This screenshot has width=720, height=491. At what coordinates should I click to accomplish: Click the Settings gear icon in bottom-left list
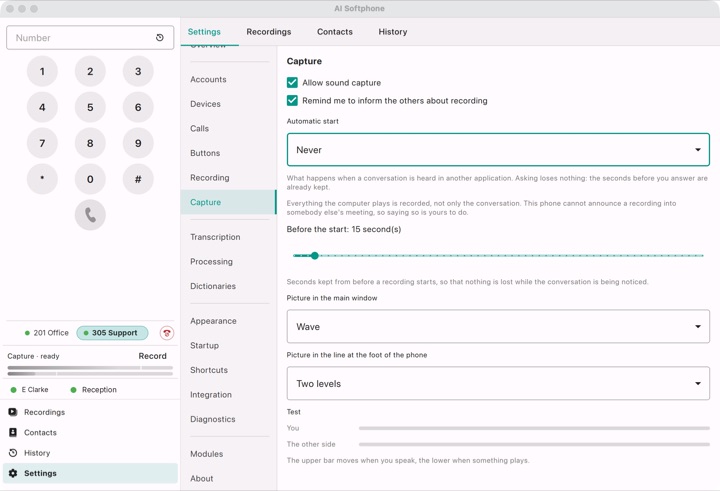coord(13,473)
